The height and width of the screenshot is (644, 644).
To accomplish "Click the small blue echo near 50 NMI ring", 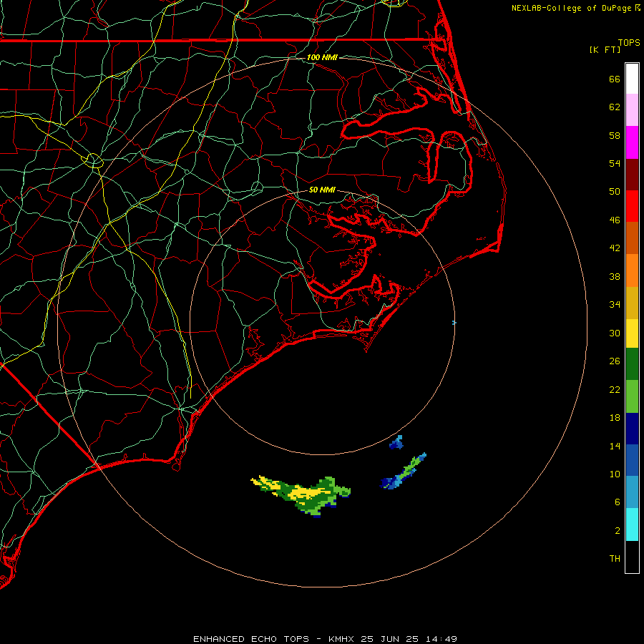I will (396, 442).
